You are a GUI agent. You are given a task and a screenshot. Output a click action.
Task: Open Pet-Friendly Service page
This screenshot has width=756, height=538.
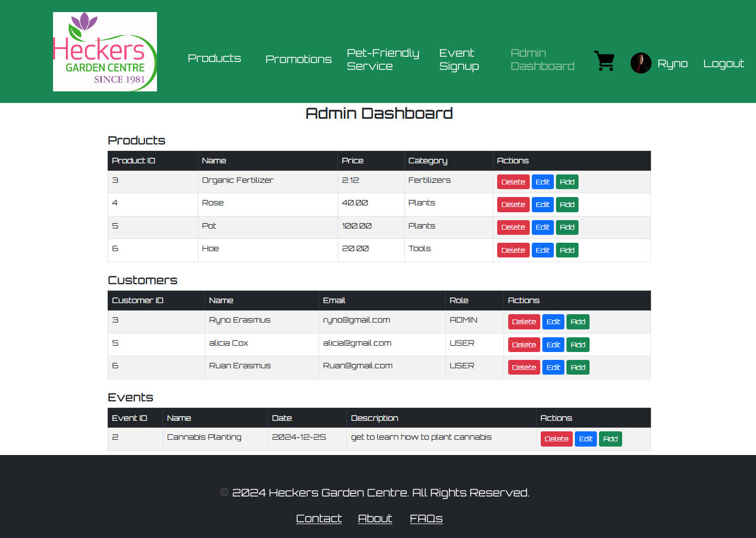point(383,59)
